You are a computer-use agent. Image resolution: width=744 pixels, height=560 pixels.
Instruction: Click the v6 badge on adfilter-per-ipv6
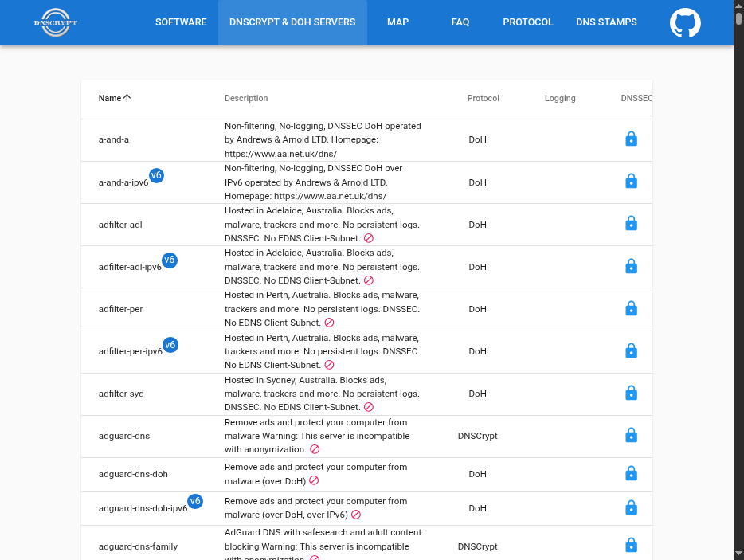tap(170, 345)
